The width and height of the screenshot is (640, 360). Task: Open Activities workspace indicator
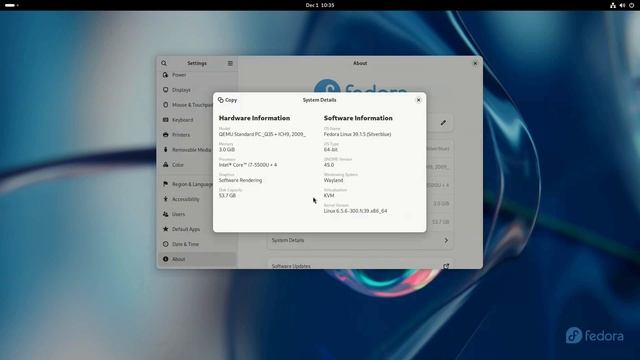(x=11, y=5)
